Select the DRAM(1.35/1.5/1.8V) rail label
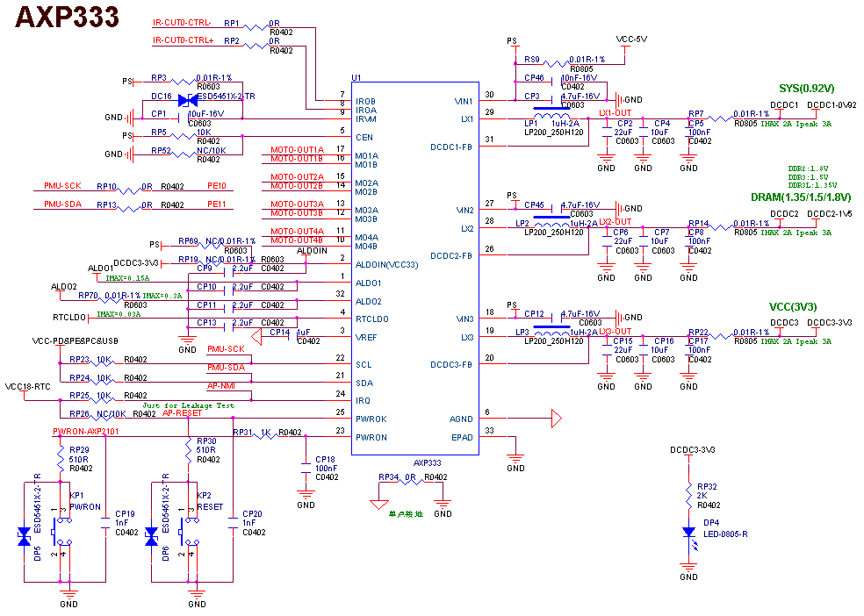Image resolution: width=864 pixels, height=616 pixels. [x=801, y=197]
